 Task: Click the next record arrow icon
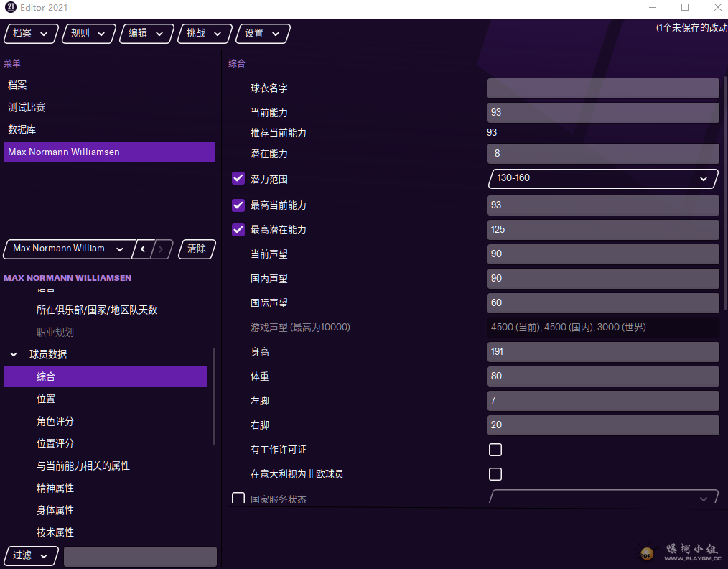162,249
